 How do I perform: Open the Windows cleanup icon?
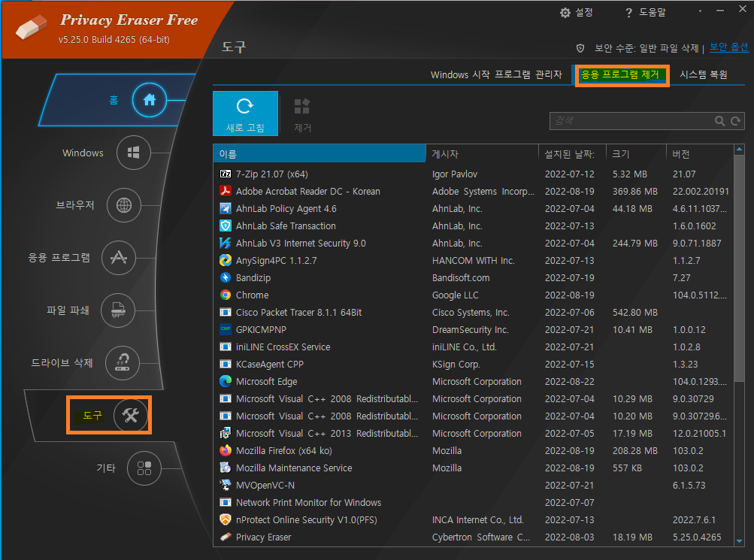tap(134, 153)
